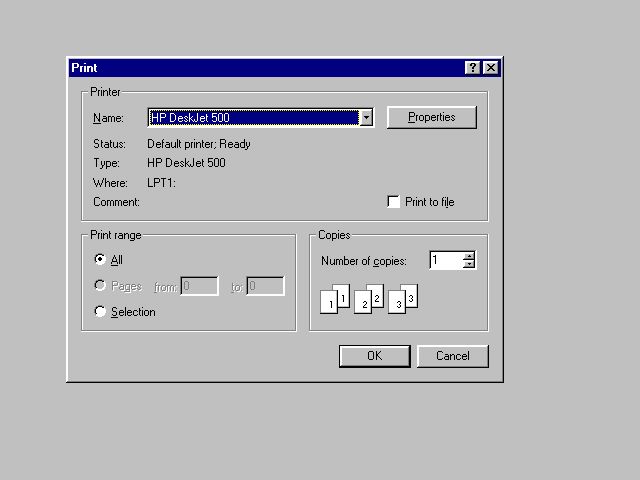Click the question mark help button
The image size is (640, 480).
click(x=473, y=68)
